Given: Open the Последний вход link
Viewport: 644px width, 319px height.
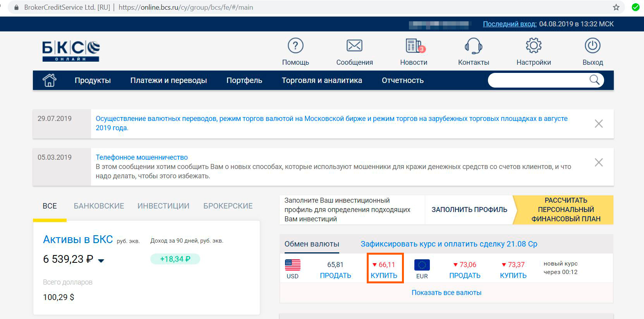Looking at the screenshot, I should point(510,24).
